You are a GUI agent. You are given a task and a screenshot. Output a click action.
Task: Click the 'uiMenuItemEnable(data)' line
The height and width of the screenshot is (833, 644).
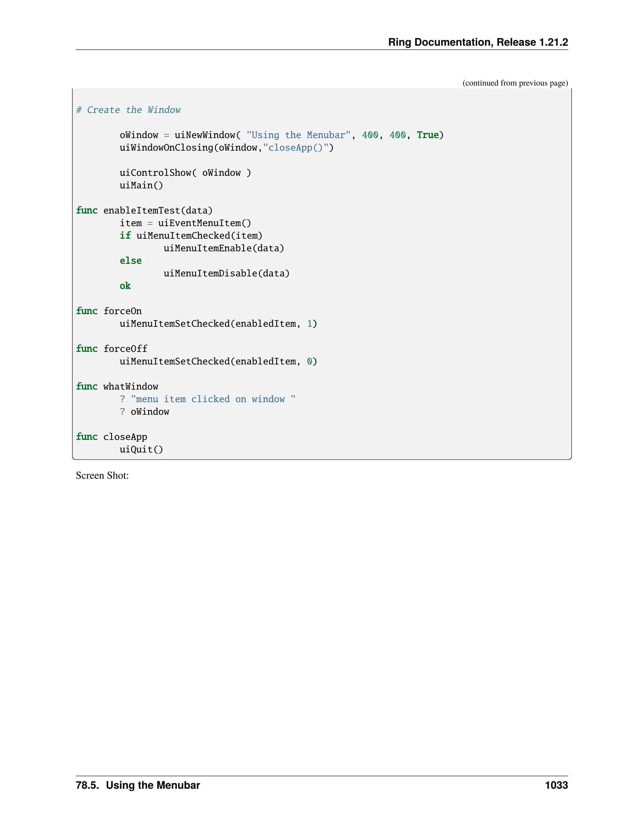point(224,248)
